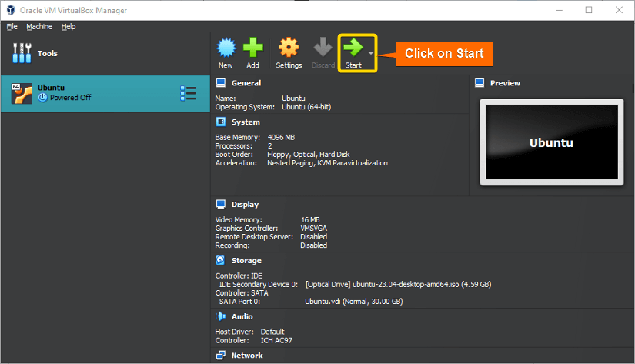Click Host Driver 'Default' value
635x364 pixels.
[x=272, y=332]
